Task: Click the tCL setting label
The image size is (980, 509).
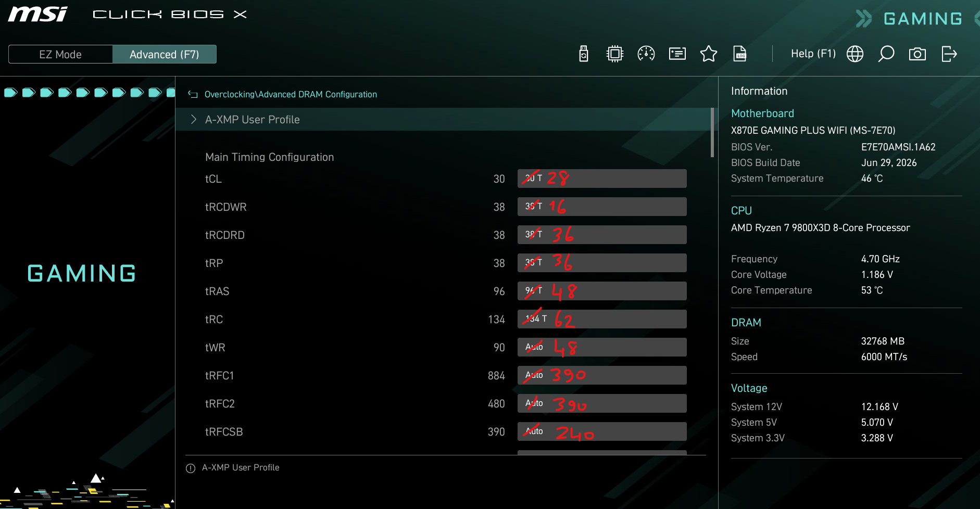Action: click(213, 179)
